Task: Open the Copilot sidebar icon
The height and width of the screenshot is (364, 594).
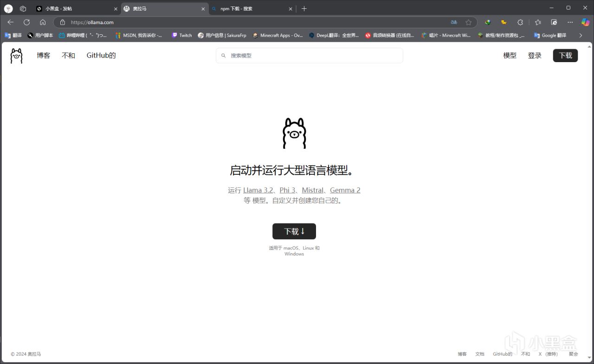Action: point(585,22)
